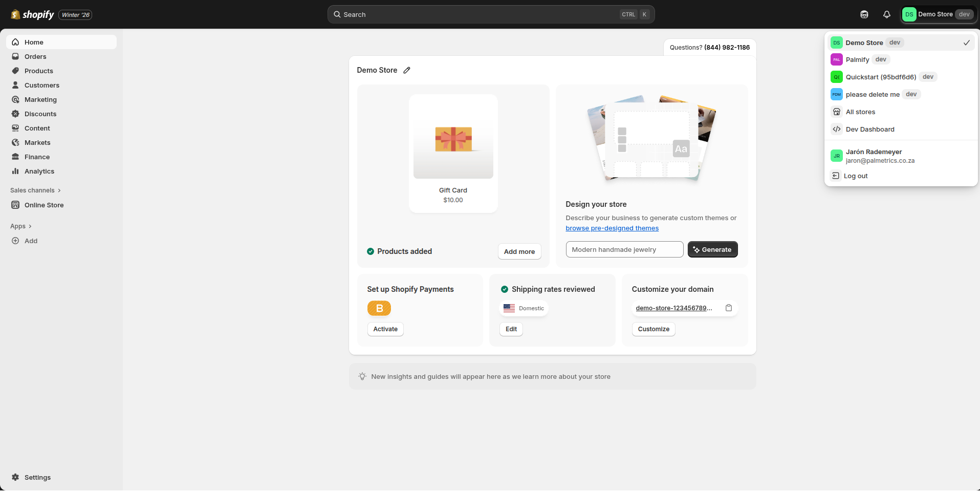
Task: Open the Demo Store account switcher
Action: pyautogui.click(x=938, y=14)
